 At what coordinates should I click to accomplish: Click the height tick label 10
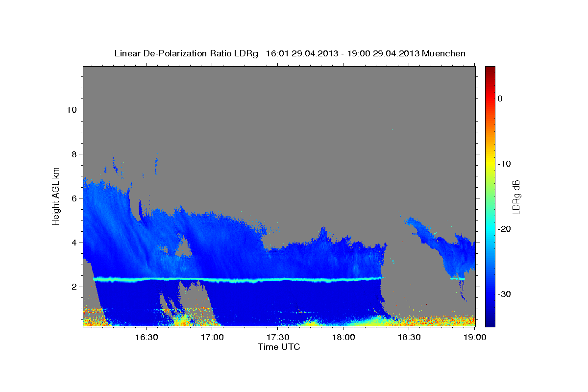[x=72, y=110]
